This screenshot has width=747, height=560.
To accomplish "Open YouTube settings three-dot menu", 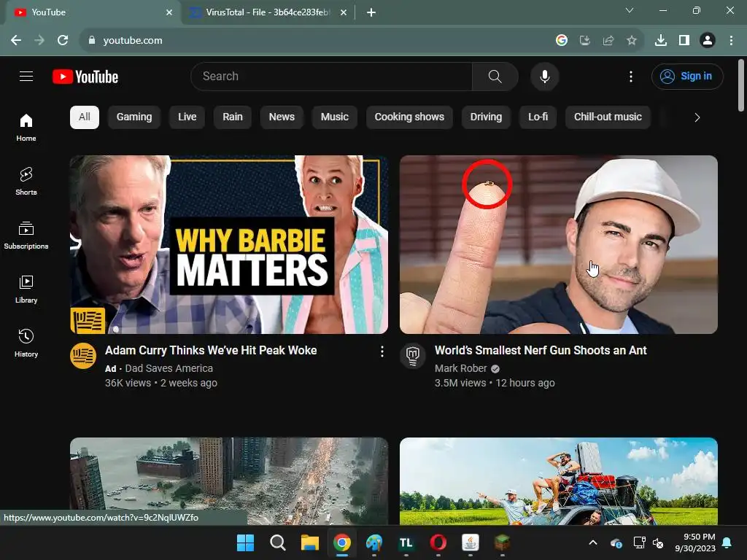I will tap(631, 76).
